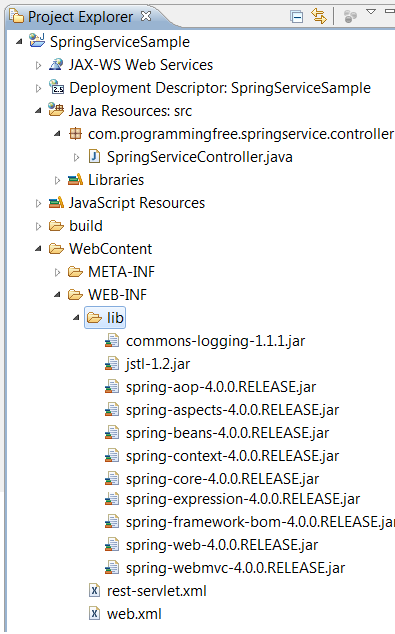Click the spring-beans jar icon
The height and width of the screenshot is (634, 395).
(x=112, y=433)
